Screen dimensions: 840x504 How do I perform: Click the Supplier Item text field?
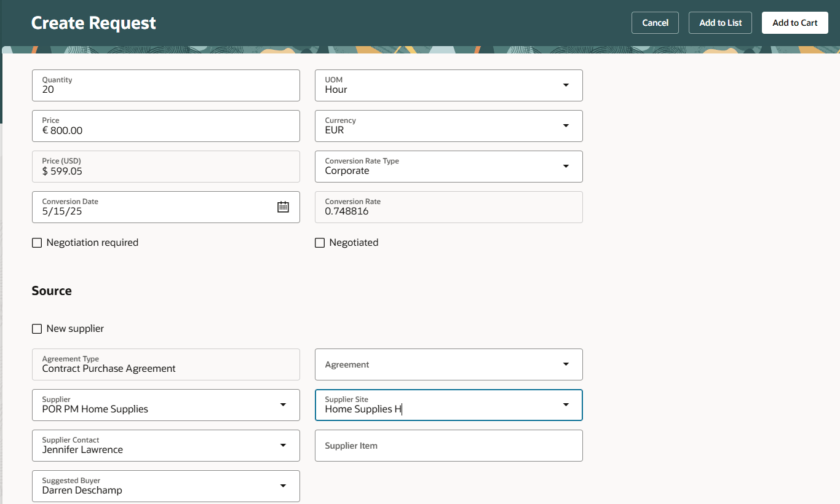448,446
